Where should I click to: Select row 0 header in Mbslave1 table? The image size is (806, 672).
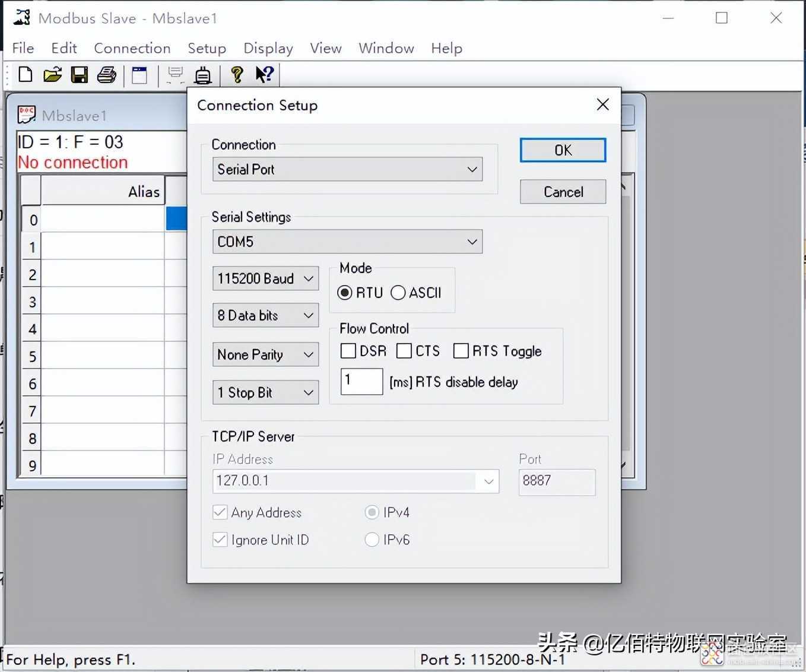pyautogui.click(x=31, y=220)
